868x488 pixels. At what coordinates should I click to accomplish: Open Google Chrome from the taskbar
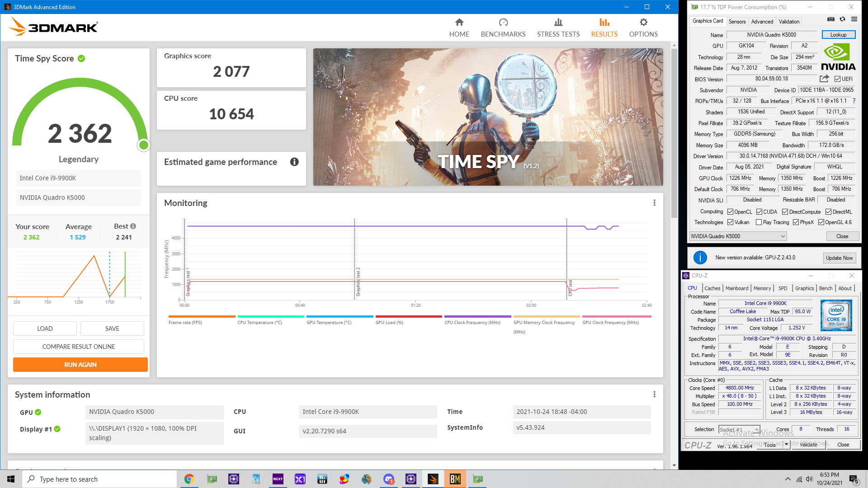point(189,479)
